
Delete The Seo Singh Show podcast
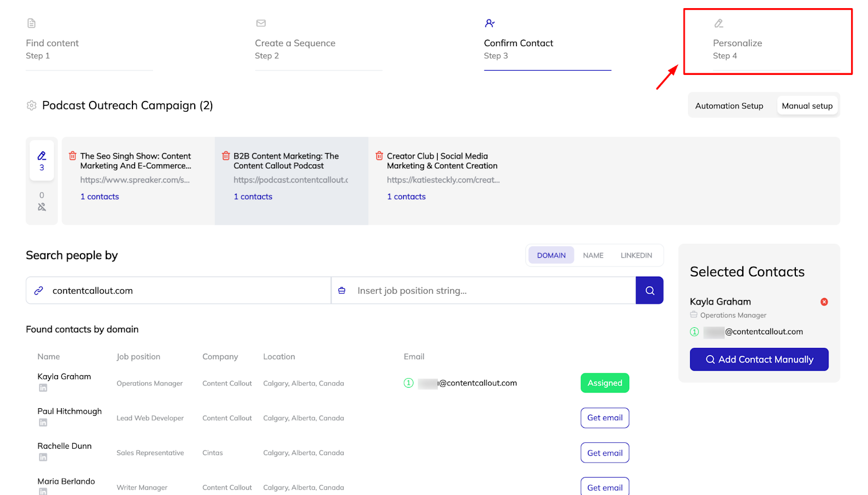tap(73, 156)
